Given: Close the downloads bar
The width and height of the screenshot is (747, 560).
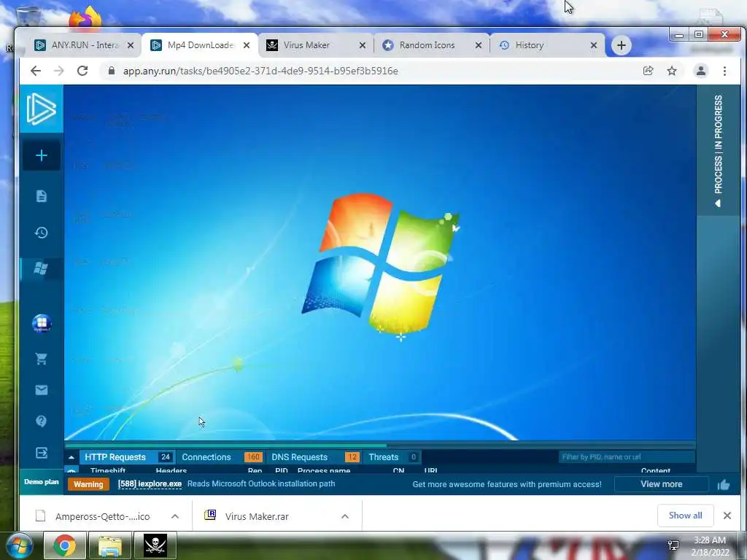Looking at the screenshot, I should pyautogui.click(x=727, y=516).
